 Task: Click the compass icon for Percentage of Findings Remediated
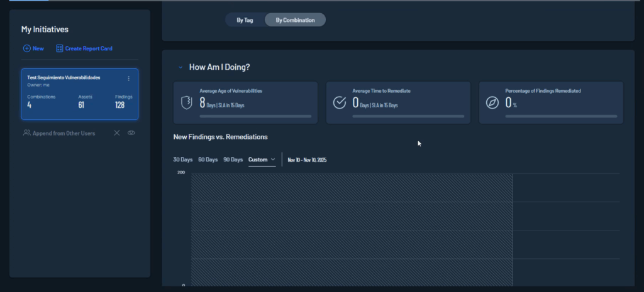(x=492, y=102)
